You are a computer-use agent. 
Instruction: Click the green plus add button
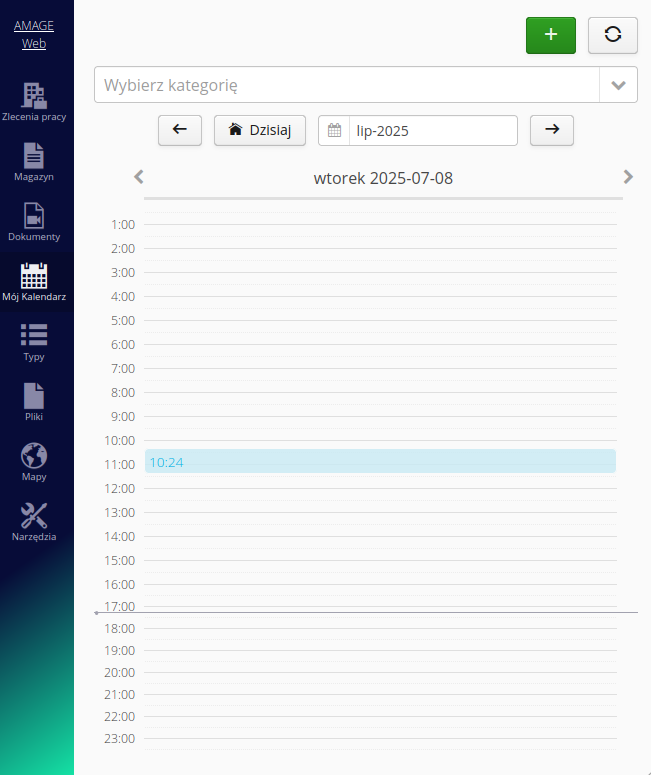pos(551,35)
